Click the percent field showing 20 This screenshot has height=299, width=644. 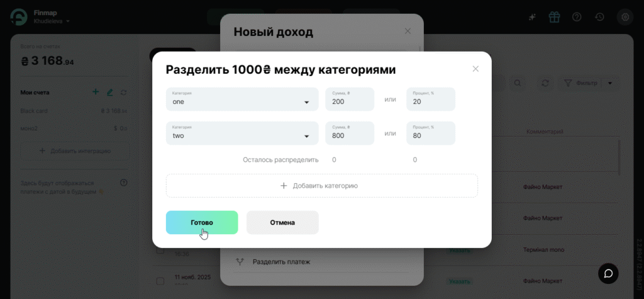pyautogui.click(x=430, y=99)
